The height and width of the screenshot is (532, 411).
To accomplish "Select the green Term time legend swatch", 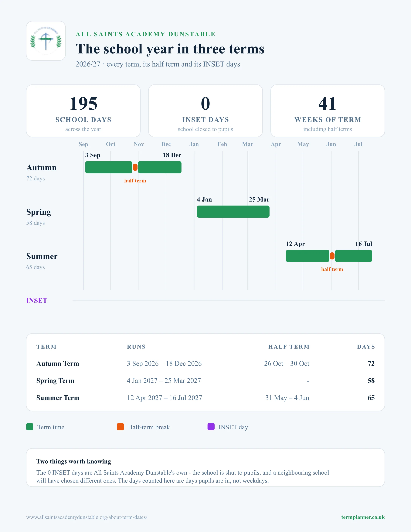I will pyautogui.click(x=30, y=427).
